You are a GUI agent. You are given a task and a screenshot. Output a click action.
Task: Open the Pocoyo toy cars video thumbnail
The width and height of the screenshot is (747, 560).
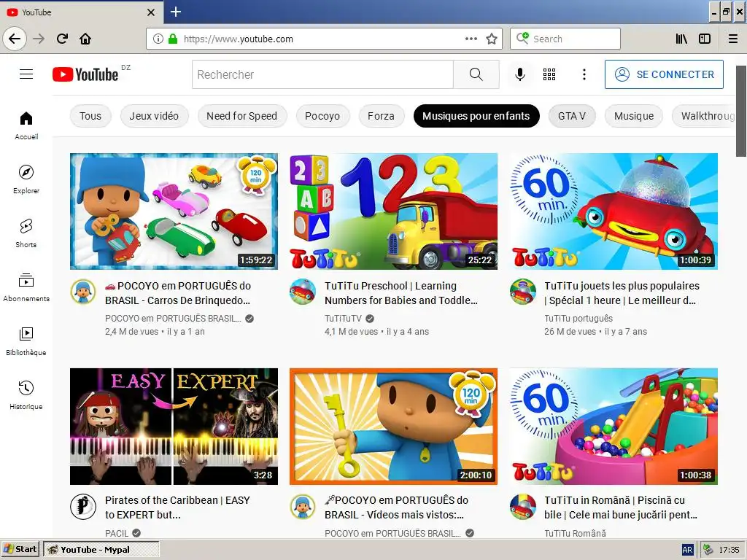[174, 211]
